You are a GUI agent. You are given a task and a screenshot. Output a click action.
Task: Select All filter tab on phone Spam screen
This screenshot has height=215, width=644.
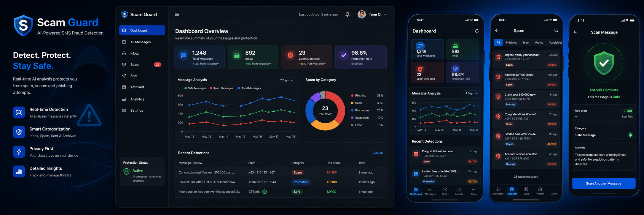498,42
